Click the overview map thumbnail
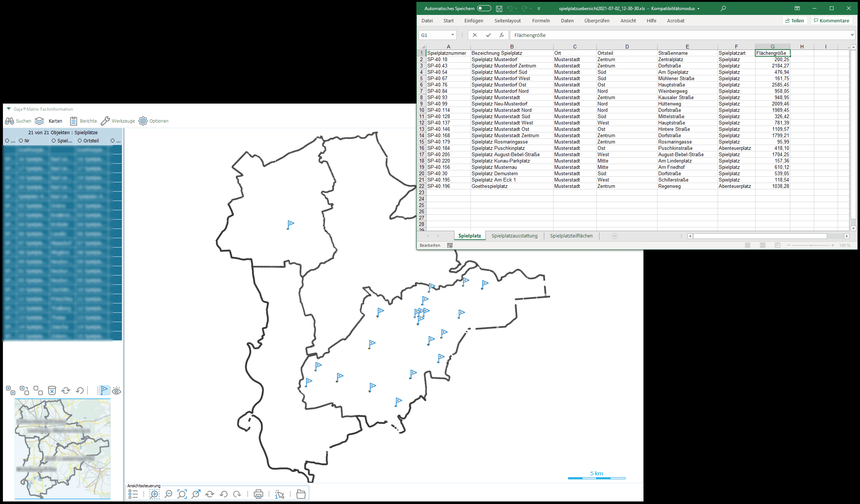This screenshot has height=504, width=860. point(63,448)
